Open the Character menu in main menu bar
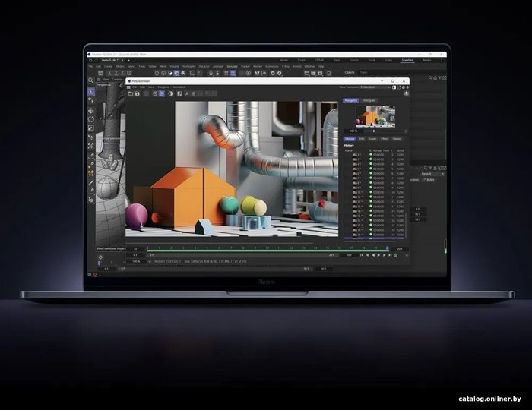 pyautogui.click(x=204, y=66)
